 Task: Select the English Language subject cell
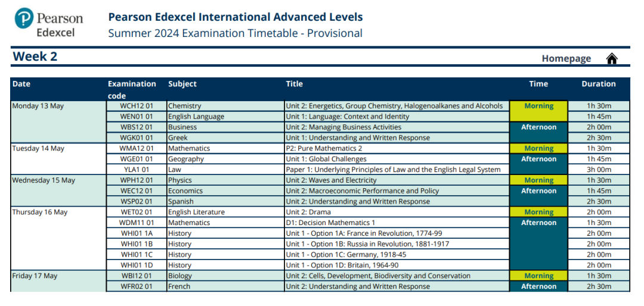(x=225, y=117)
